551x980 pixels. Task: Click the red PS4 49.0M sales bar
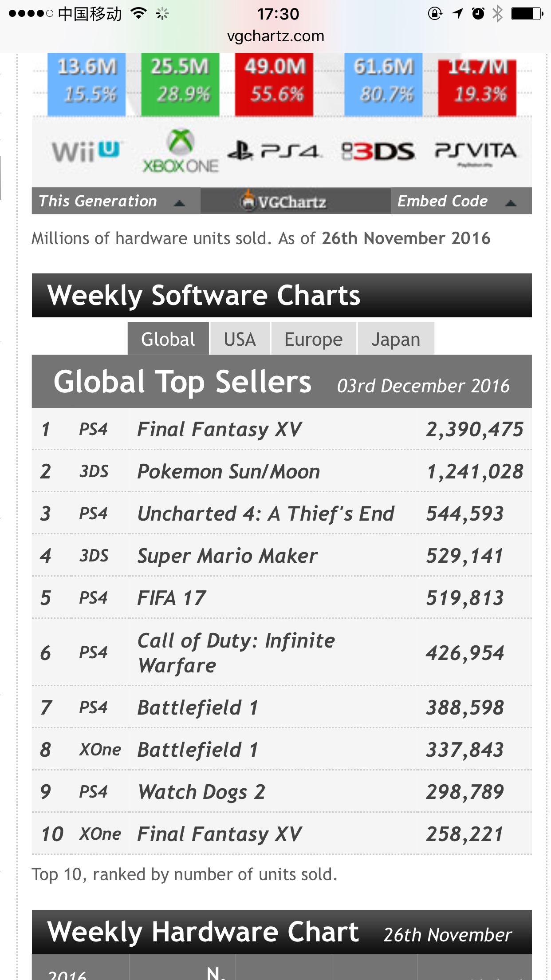click(x=274, y=83)
